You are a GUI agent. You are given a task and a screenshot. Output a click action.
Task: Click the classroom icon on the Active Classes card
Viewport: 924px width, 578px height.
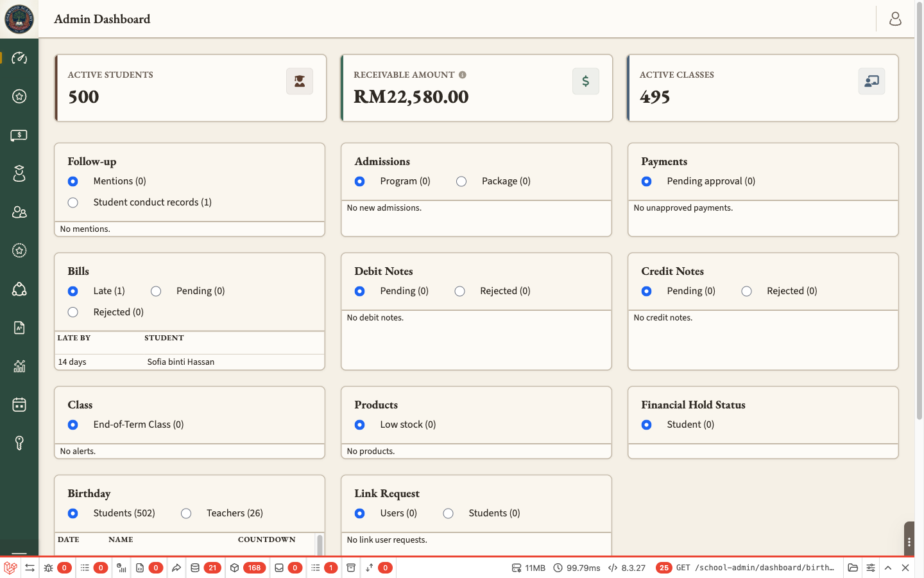(872, 81)
